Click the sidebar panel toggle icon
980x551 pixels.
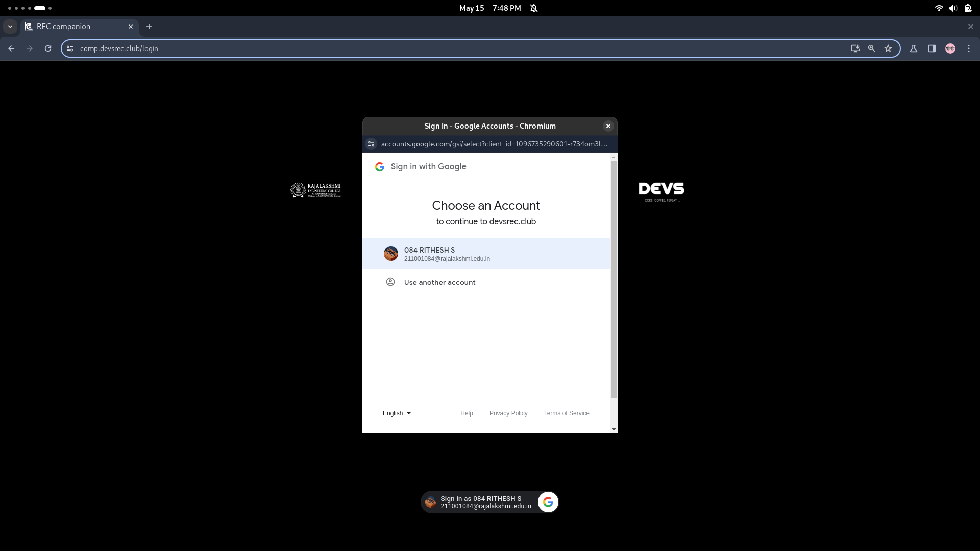[x=932, y=48]
